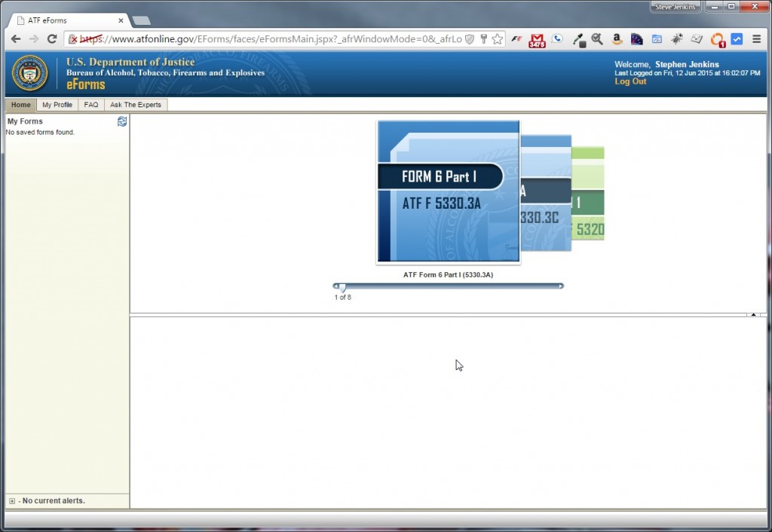This screenshot has width=772, height=532.
Task: Open the Amazon extension
Action: pyautogui.click(x=617, y=39)
